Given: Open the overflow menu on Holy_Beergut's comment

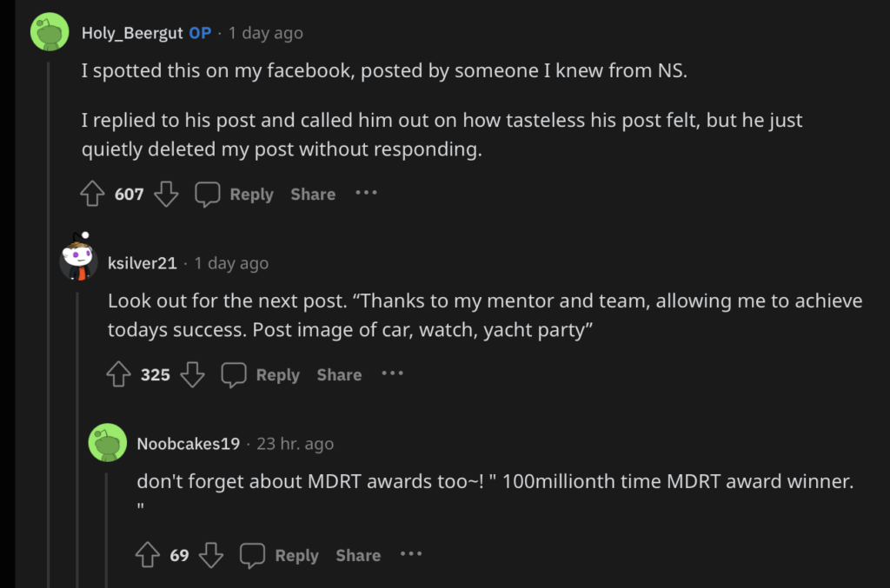Looking at the screenshot, I should pos(366,194).
